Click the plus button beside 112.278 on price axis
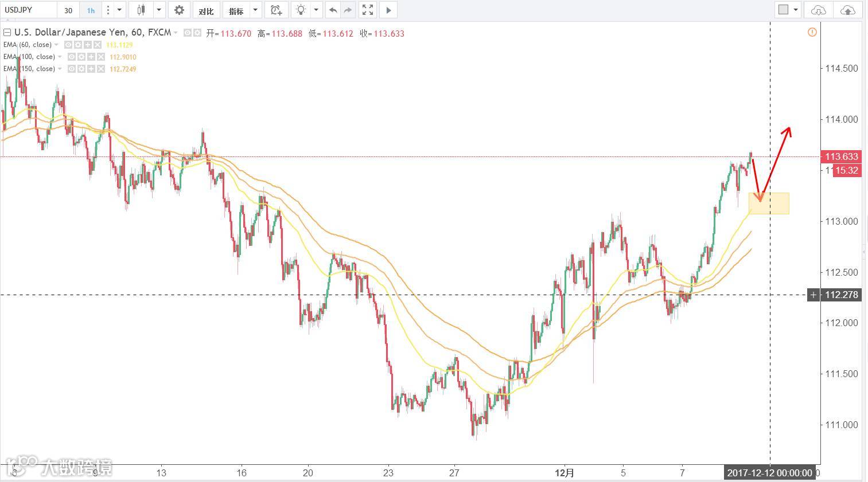 pyautogui.click(x=813, y=295)
